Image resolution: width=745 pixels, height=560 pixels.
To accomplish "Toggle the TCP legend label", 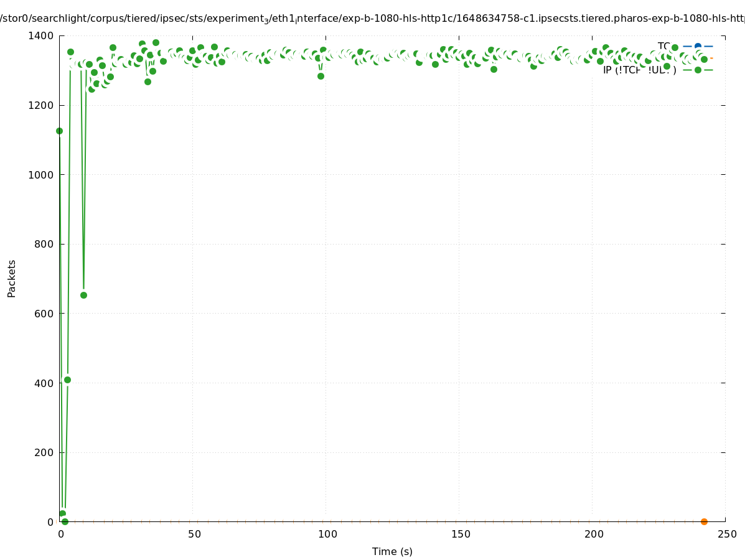I will click(664, 46).
